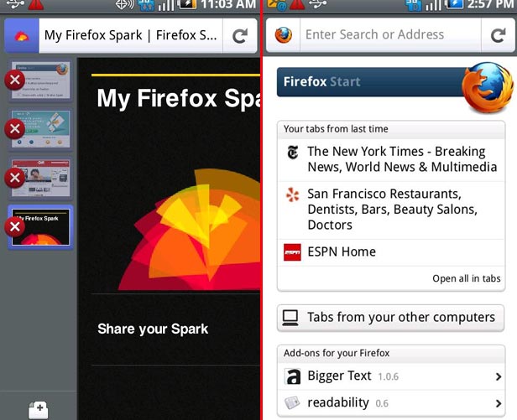Close the third tab with red header
The width and height of the screenshot is (517, 420).
click(x=14, y=178)
